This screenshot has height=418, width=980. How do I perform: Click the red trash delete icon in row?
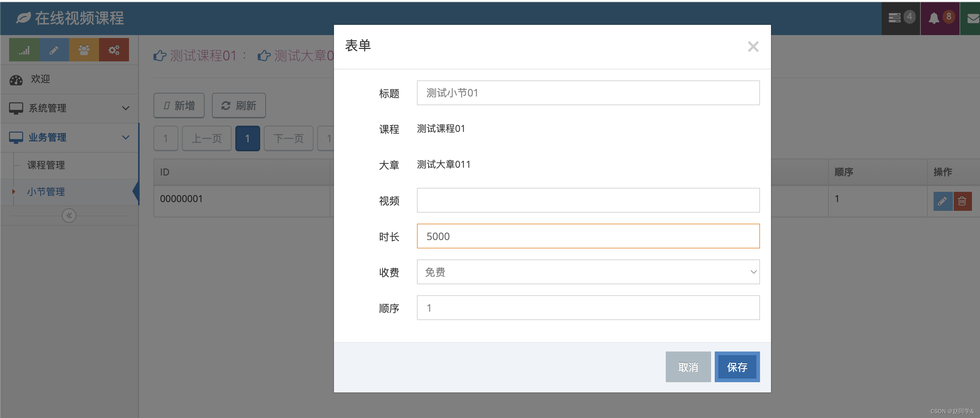click(962, 201)
